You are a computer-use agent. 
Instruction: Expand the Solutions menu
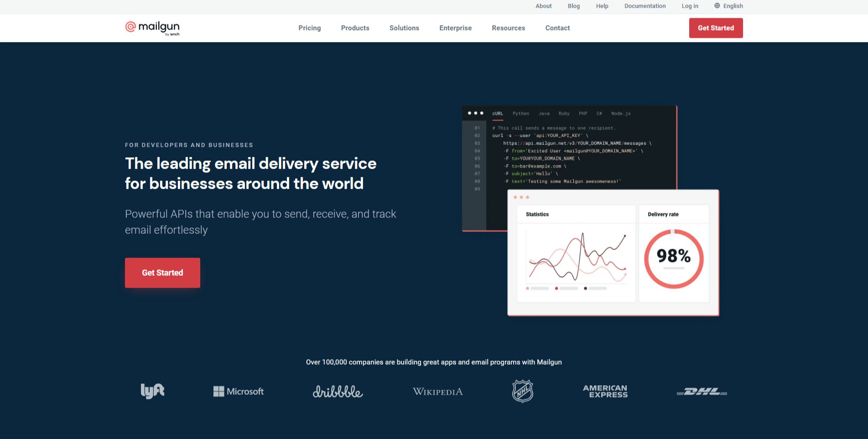coord(404,28)
